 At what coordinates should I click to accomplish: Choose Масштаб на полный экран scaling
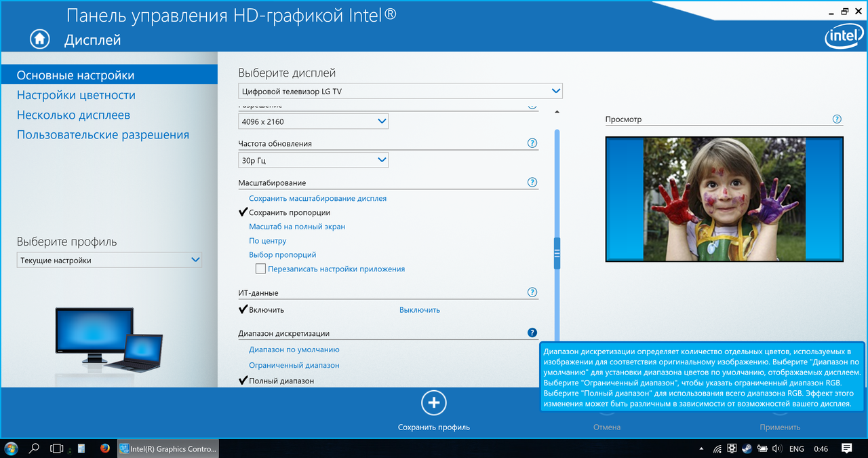point(297,227)
